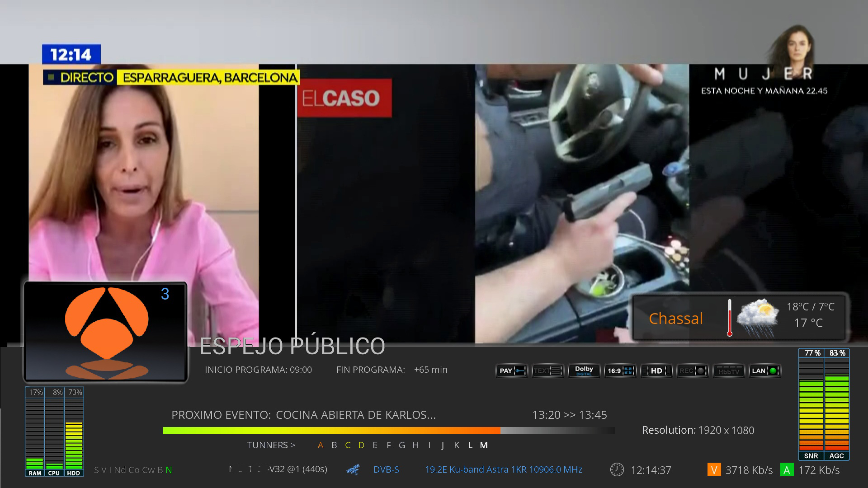
Task: Select tuner H
Action: click(x=415, y=445)
